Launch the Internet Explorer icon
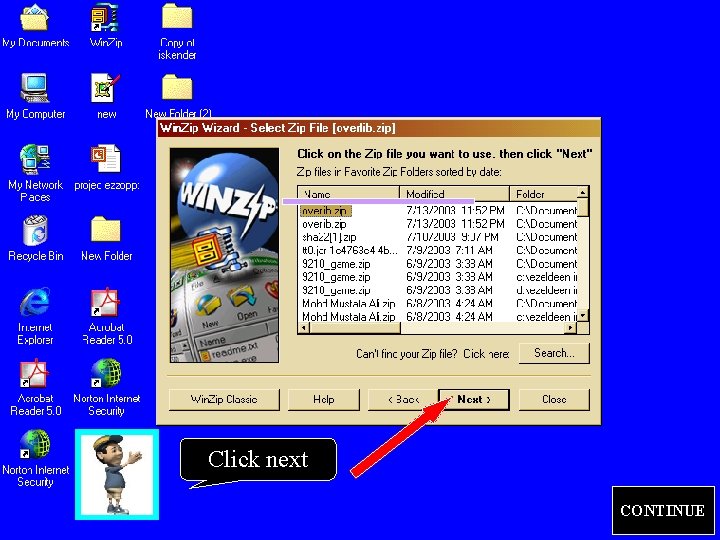The image size is (720, 540). [35, 316]
